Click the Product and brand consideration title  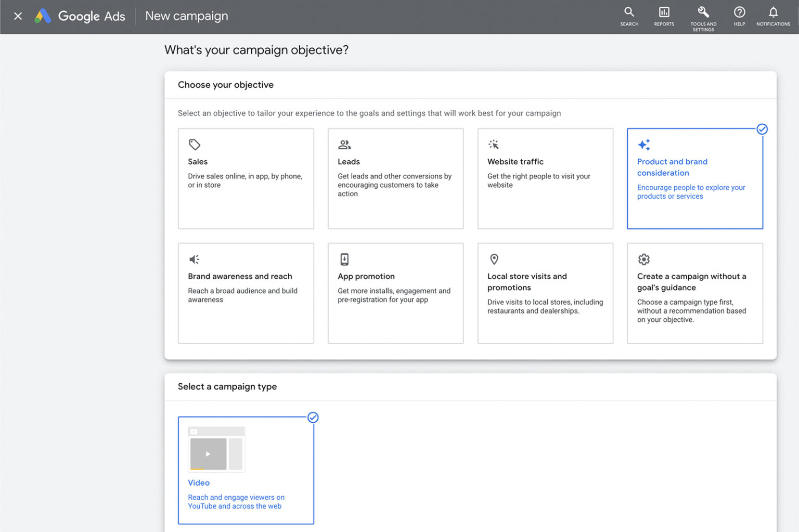(672, 167)
